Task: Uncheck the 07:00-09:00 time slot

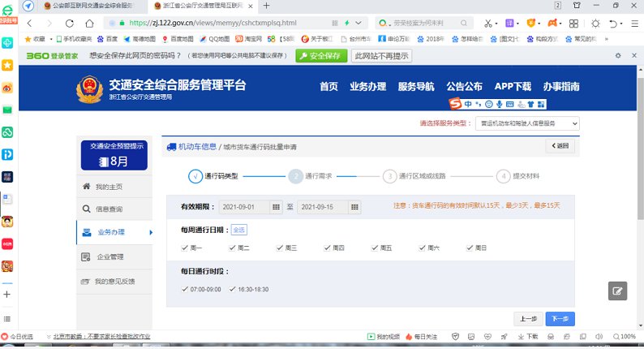Action: pos(186,289)
